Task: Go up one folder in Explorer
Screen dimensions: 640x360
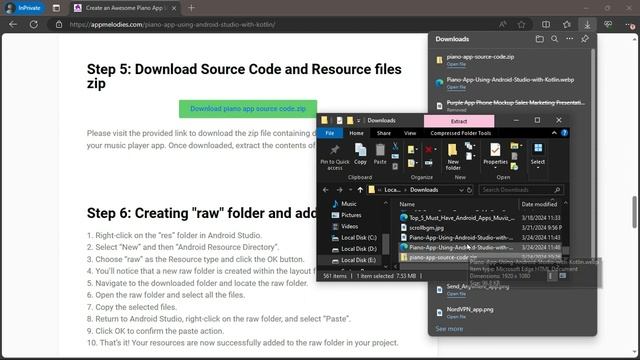Action: click(360, 190)
